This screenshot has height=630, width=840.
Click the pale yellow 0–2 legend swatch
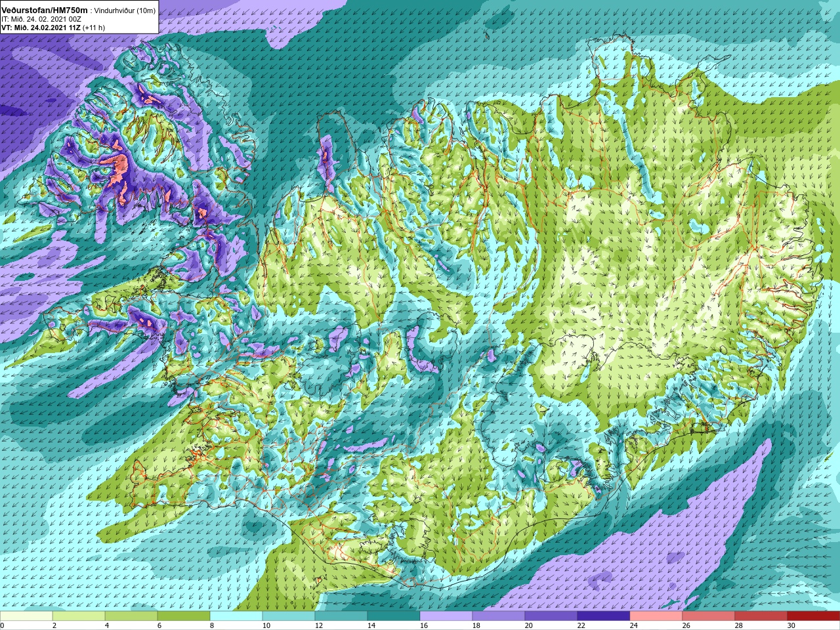point(26,617)
